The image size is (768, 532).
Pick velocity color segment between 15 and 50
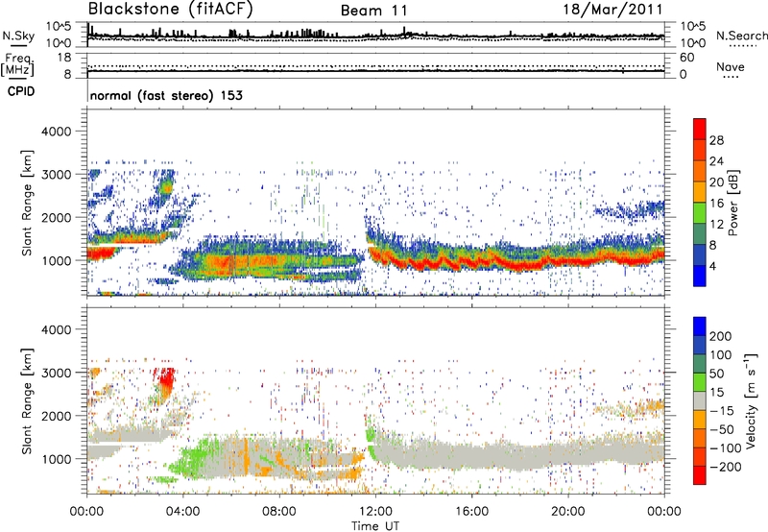pos(700,382)
